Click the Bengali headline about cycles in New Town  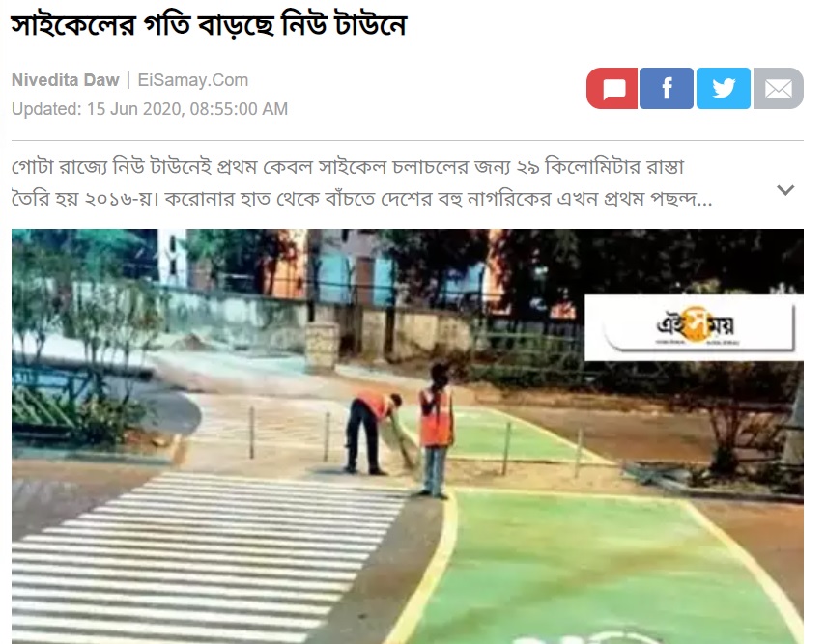pyautogui.click(x=209, y=25)
